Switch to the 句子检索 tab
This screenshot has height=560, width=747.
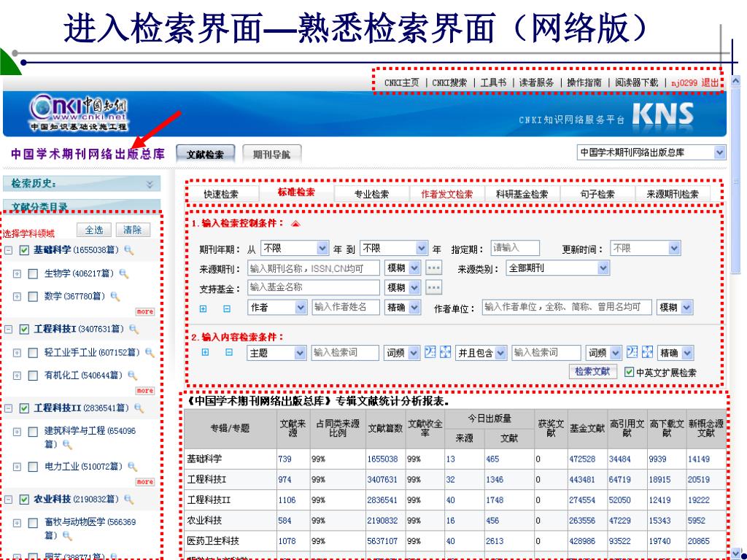tap(597, 194)
